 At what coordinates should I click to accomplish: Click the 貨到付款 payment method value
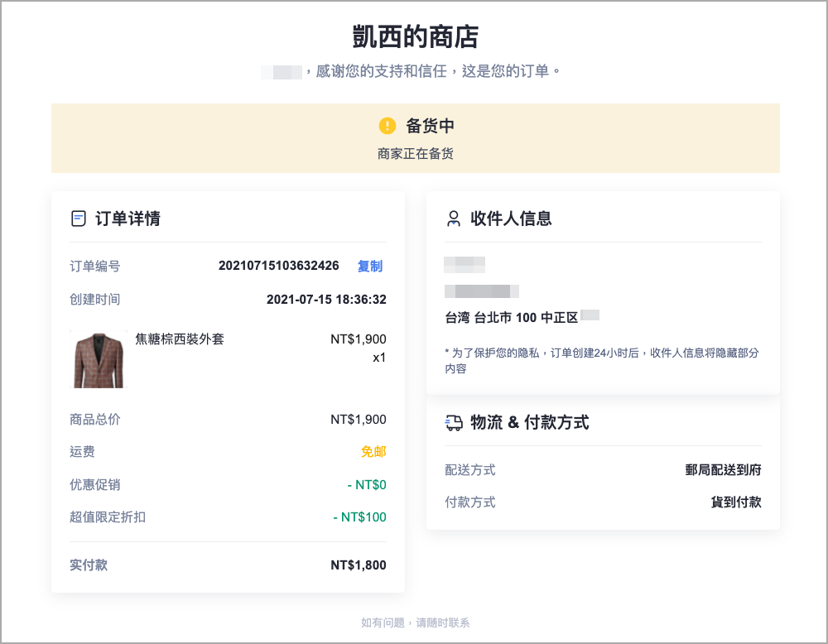point(735,502)
